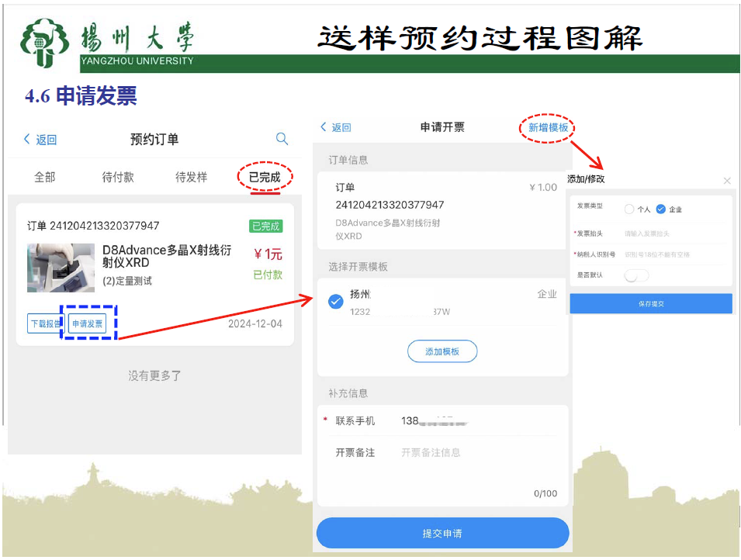Submit with the 提交申请 button
Viewport: 741px width, 560px height.
point(442,534)
